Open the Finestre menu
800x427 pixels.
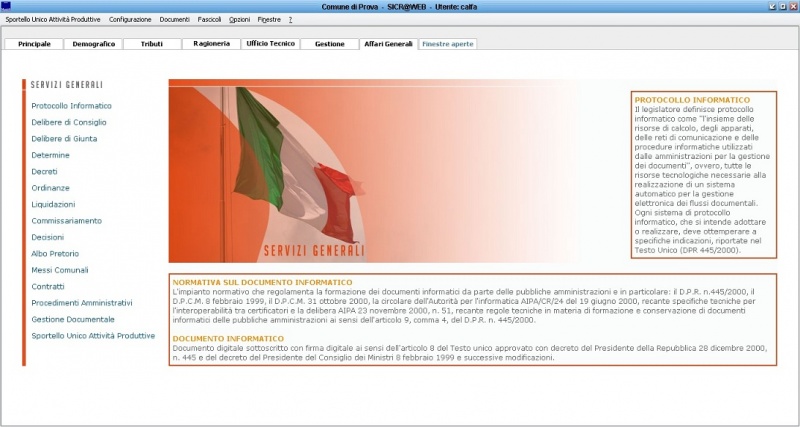coord(269,19)
